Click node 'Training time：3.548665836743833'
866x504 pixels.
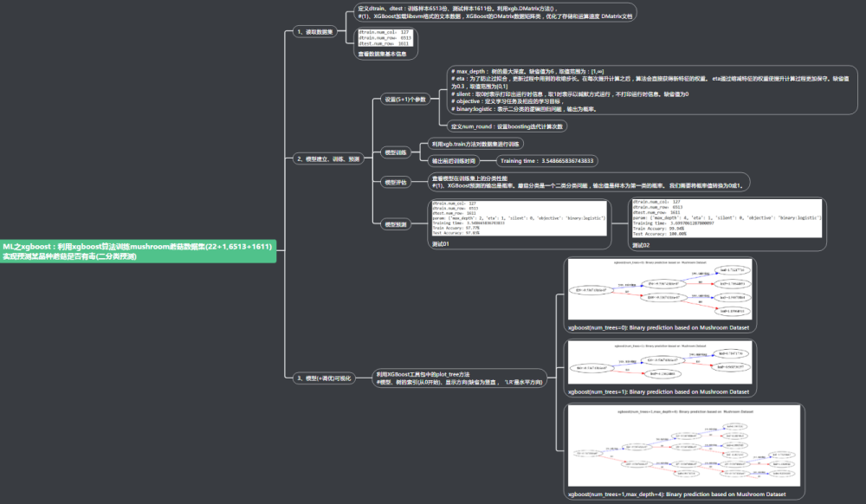(546, 161)
